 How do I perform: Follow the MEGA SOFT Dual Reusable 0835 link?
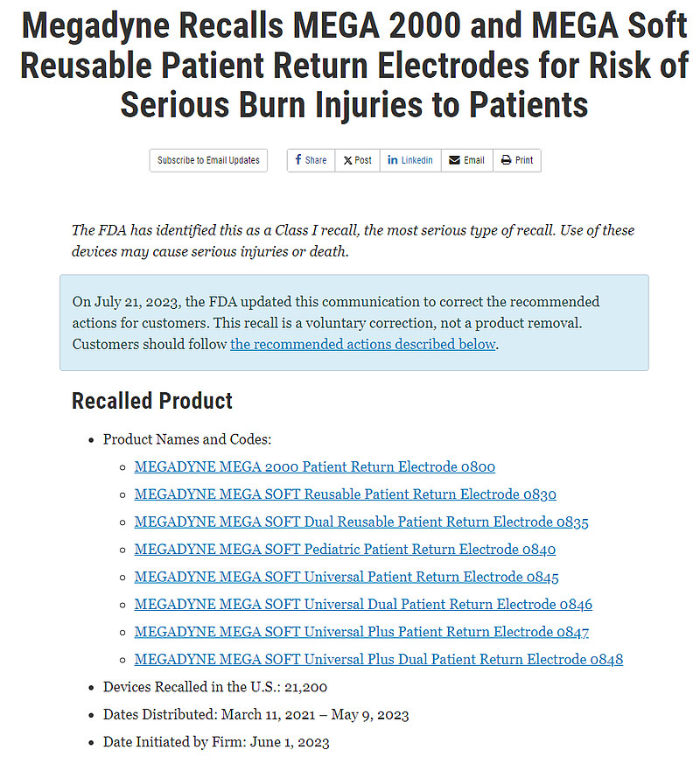tap(360, 522)
